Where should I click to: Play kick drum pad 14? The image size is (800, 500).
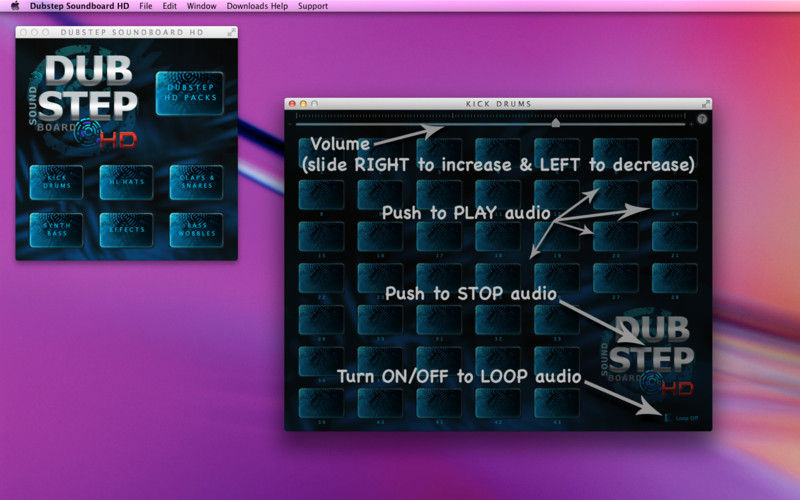pyautogui.click(x=674, y=194)
